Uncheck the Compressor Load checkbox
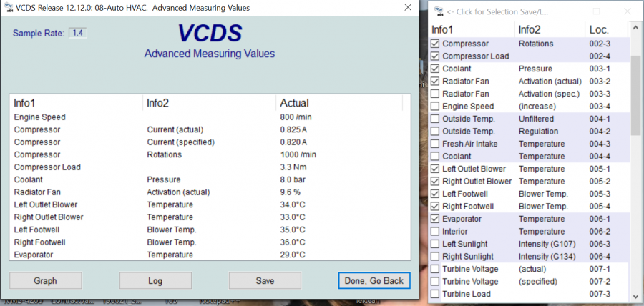The image size is (644, 306). pos(435,56)
